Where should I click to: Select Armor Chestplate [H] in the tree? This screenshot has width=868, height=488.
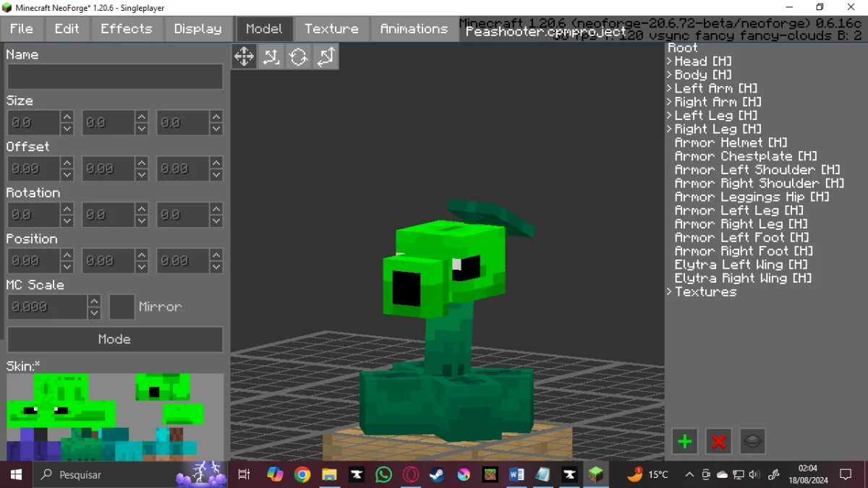[746, 156]
